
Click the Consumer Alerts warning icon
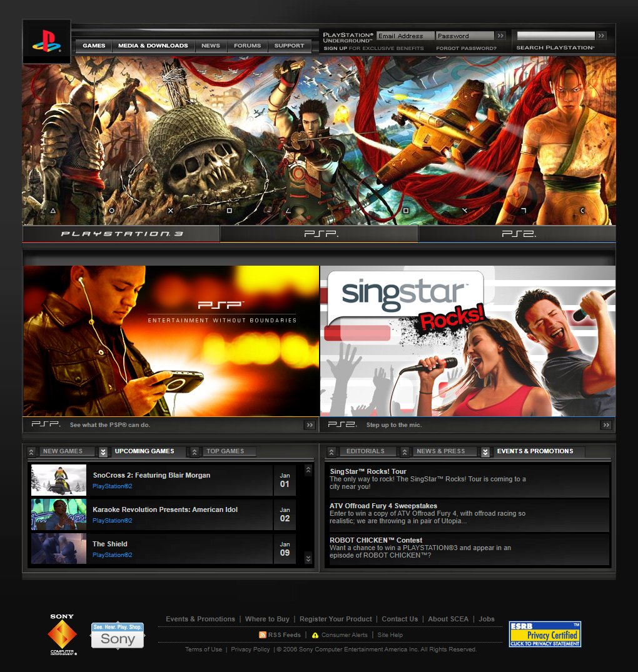315,635
